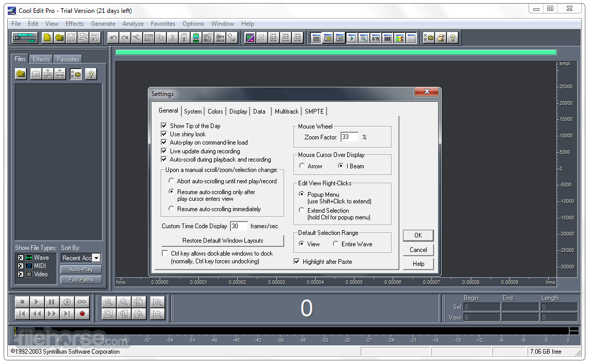Open the Generate menu
This screenshot has height=364, width=589.
click(103, 24)
